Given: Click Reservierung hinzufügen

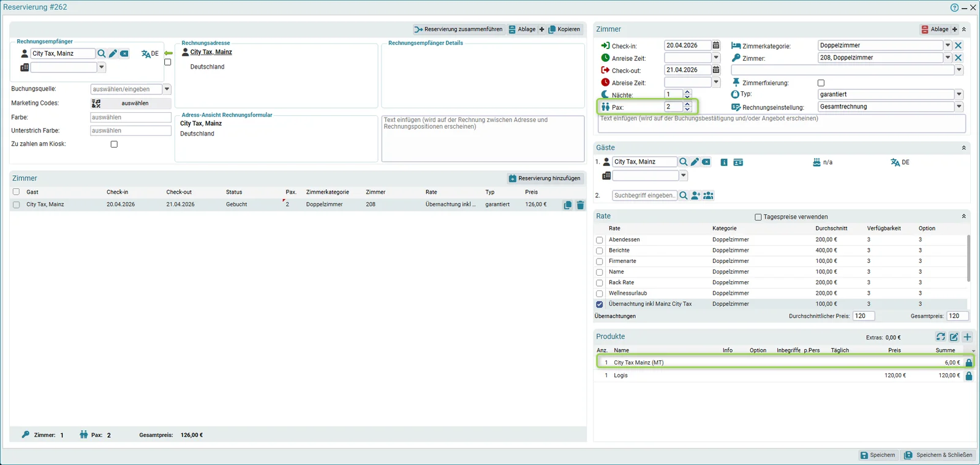Looking at the screenshot, I should [x=545, y=178].
